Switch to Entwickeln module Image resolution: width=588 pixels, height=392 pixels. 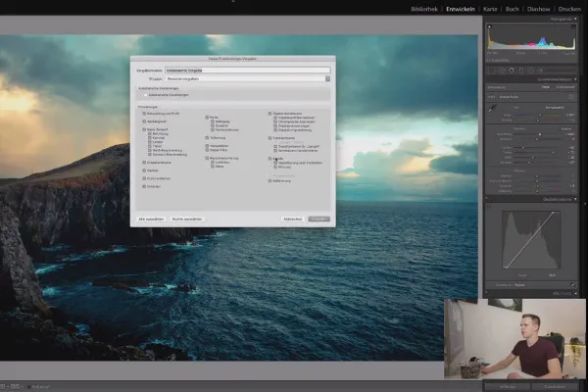461,9
